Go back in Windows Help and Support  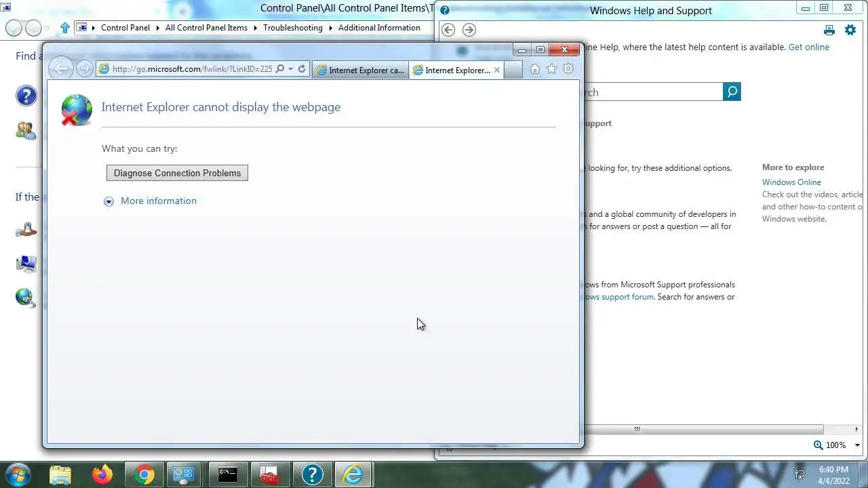(x=448, y=30)
